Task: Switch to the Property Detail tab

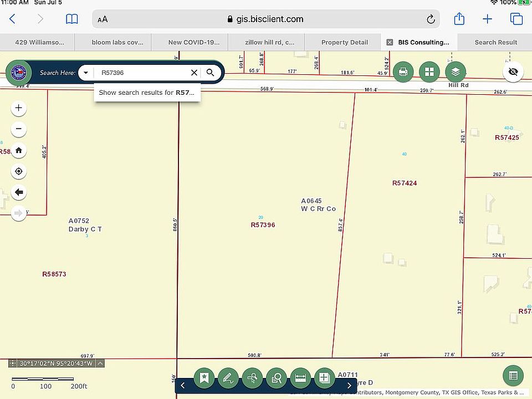Action: coord(344,42)
